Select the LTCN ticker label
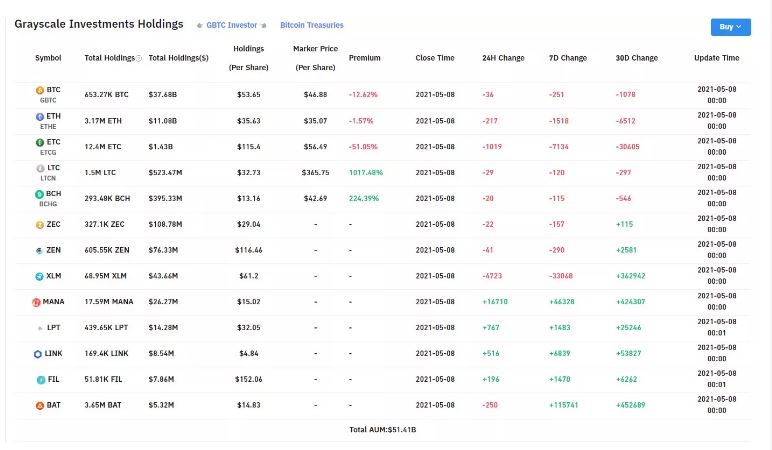The height and width of the screenshot is (450, 772). click(48, 178)
